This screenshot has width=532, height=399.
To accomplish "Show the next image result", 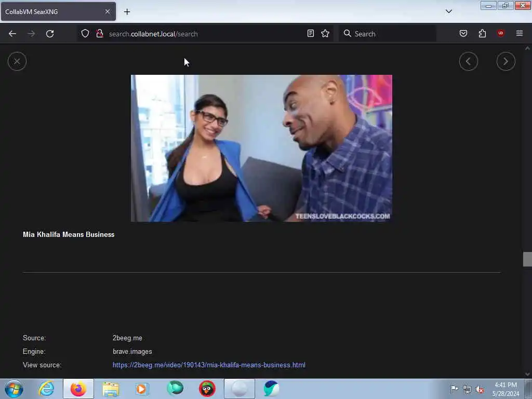I will pos(506,61).
